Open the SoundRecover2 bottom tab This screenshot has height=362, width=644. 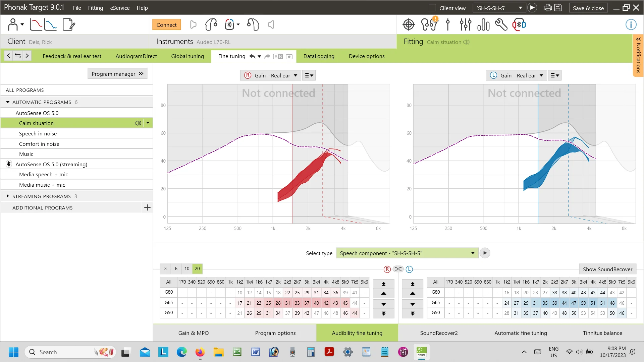tap(439, 333)
